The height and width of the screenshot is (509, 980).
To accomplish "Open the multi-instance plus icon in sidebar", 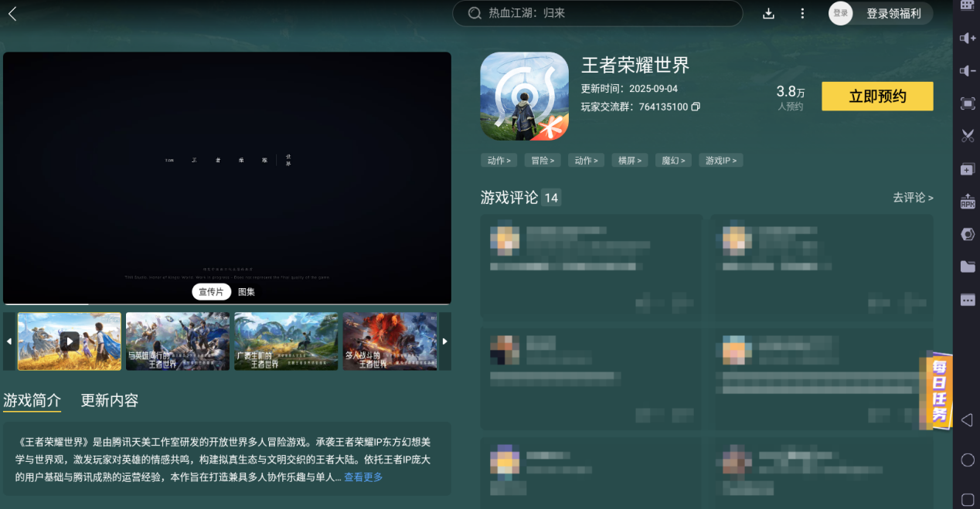I will (x=968, y=169).
